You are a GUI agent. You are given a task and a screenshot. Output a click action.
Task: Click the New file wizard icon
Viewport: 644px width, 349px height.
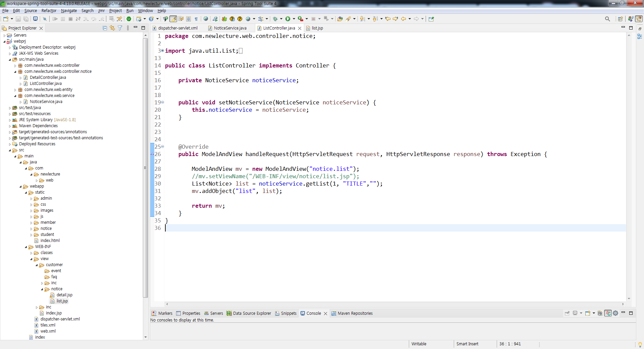(5, 19)
